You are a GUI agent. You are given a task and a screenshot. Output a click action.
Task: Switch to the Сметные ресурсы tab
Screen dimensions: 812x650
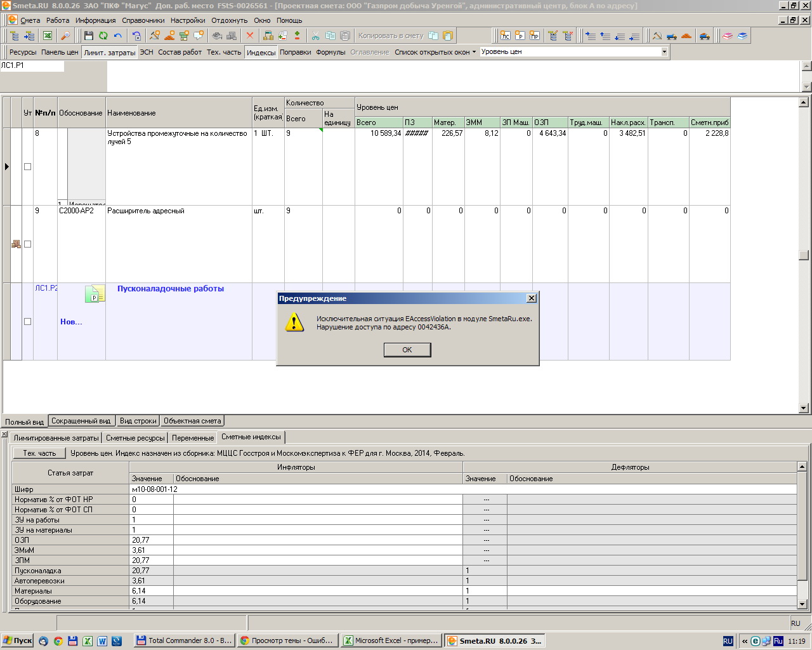pyautogui.click(x=135, y=438)
